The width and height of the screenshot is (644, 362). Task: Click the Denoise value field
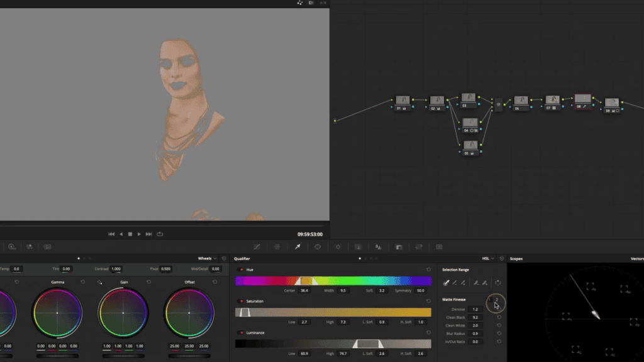pos(475,309)
